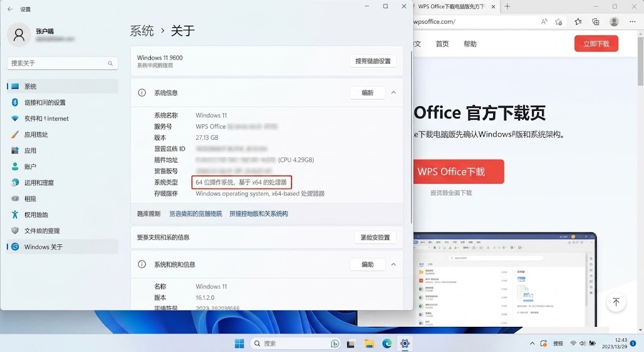Open the Wi-Fi icon in system tray
The width and height of the screenshot is (644, 352).
point(573,343)
